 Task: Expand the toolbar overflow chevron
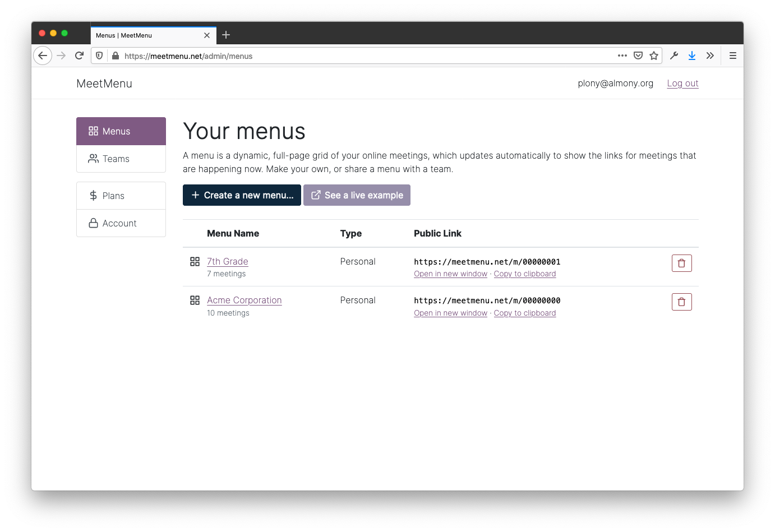710,55
